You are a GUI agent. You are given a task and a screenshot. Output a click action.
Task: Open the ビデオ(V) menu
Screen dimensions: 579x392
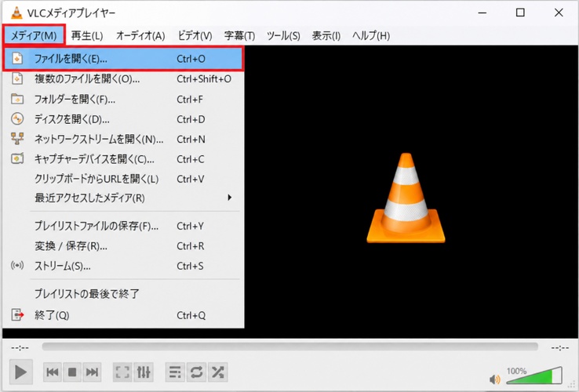tap(195, 36)
